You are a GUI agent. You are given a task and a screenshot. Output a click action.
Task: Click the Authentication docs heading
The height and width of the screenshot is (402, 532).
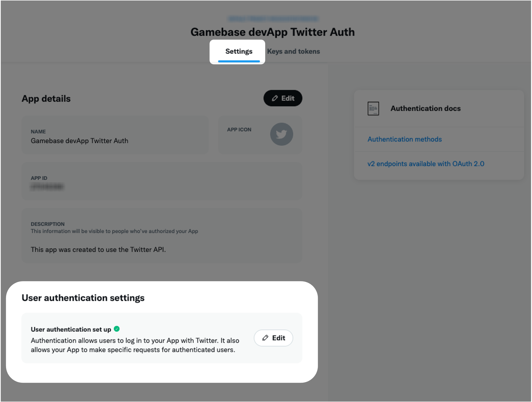(x=425, y=109)
